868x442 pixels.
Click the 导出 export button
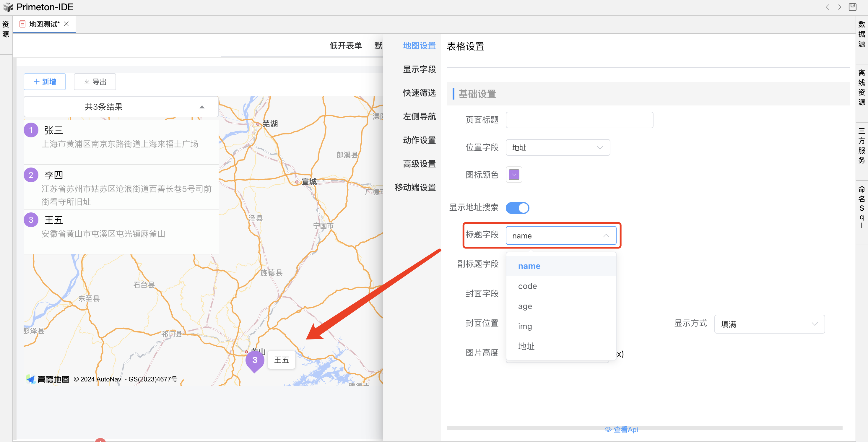point(95,82)
